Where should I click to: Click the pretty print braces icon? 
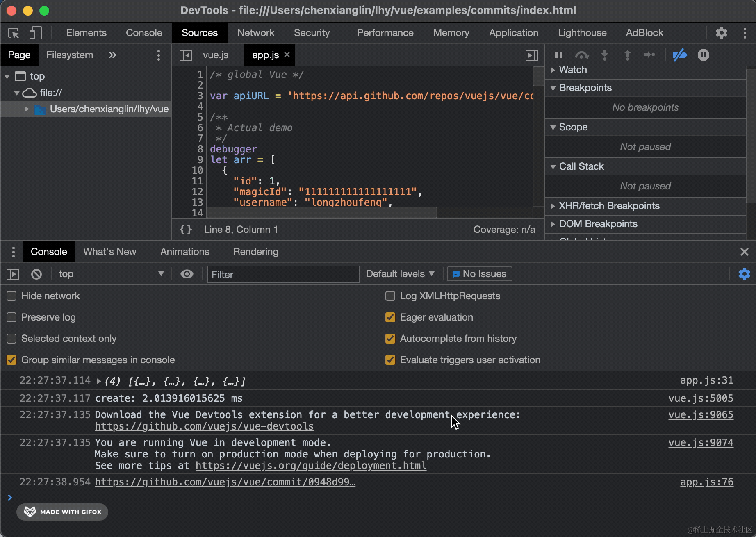pos(186,230)
